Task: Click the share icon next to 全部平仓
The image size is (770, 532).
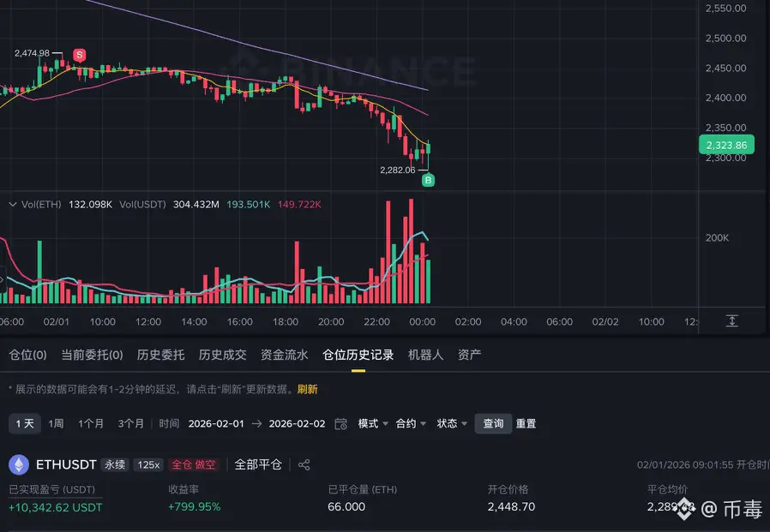Action: (x=304, y=465)
